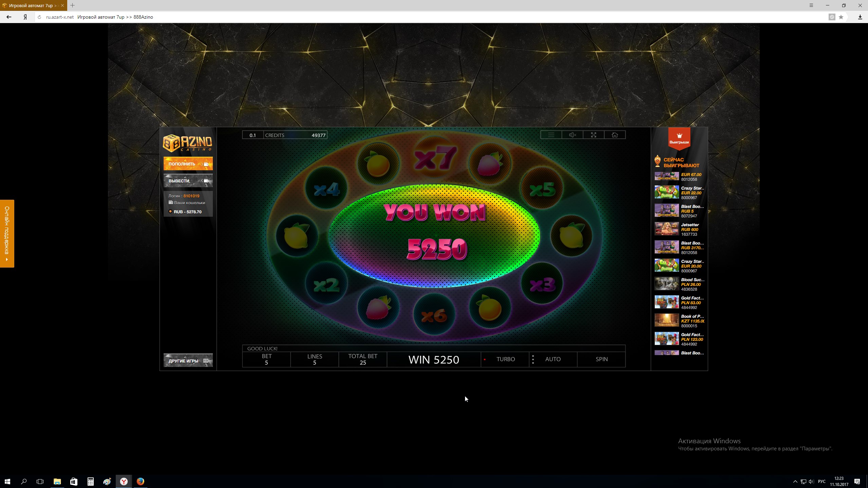Open AUTO spin options dots
Screen dimensions: 868x488
pos(533,359)
